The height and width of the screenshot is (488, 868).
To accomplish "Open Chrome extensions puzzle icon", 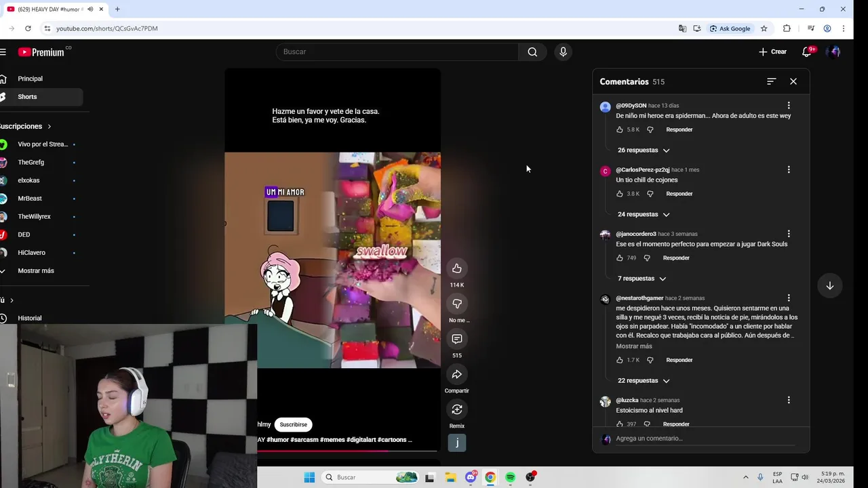I will click(x=787, y=28).
